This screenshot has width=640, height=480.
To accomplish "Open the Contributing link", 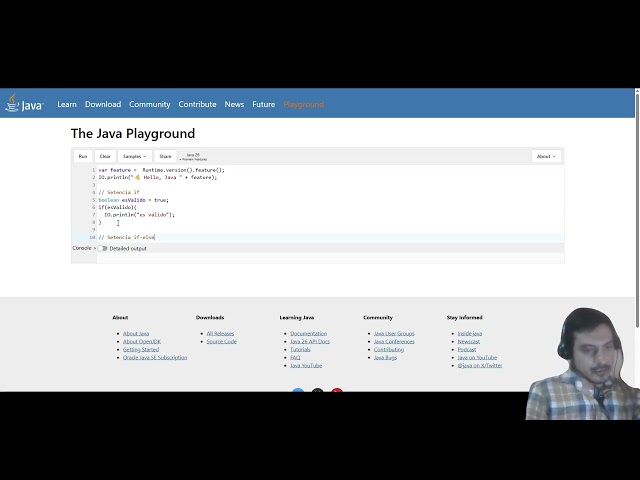I will point(389,349).
